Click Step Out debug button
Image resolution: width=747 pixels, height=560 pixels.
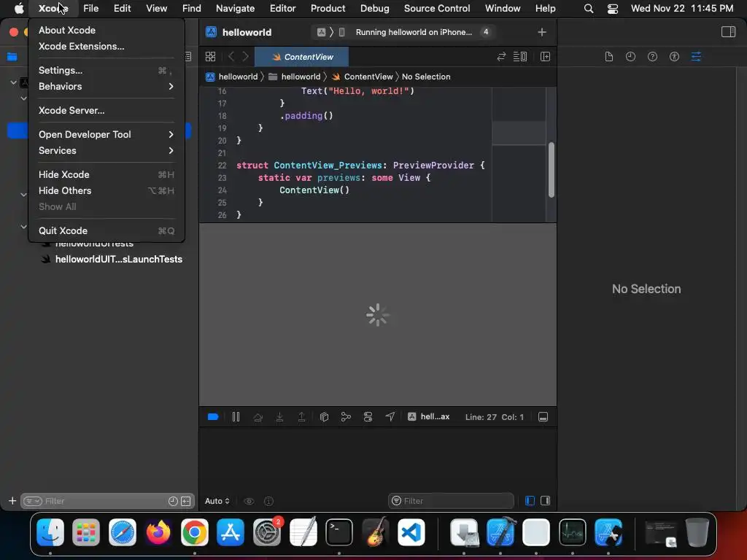pyautogui.click(x=301, y=417)
